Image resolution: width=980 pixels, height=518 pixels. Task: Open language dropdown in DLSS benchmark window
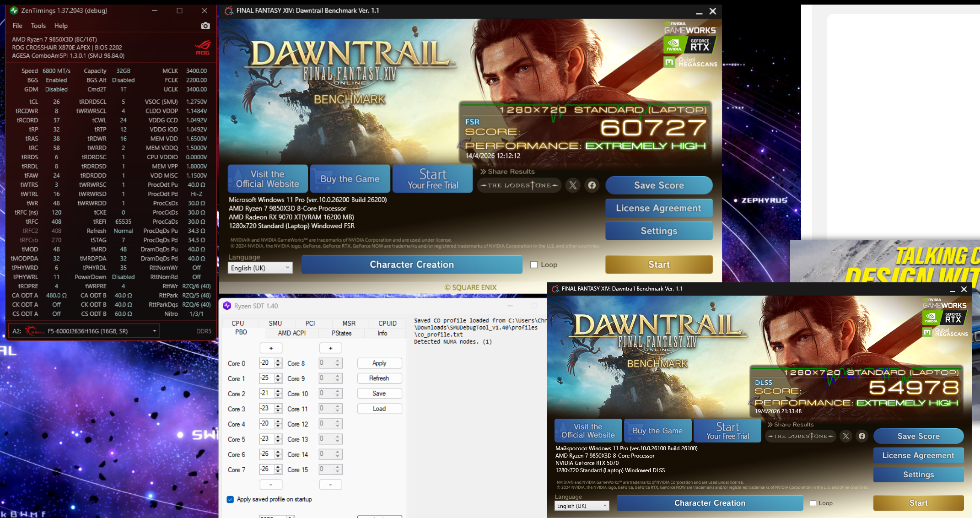[582, 506]
